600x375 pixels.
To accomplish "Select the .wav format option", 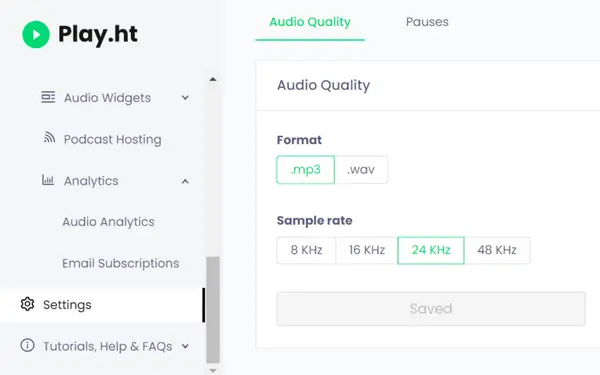I will [x=361, y=170].
